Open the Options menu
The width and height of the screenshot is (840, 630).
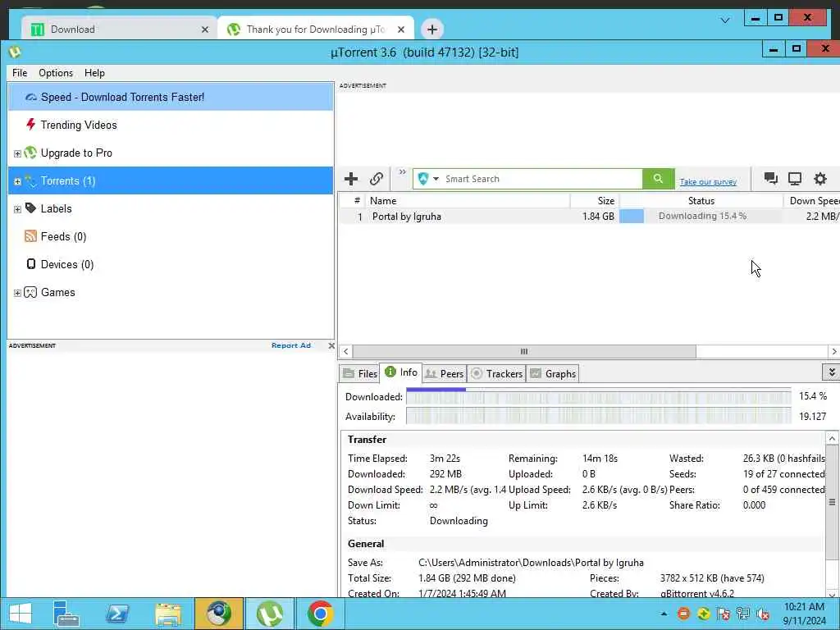(56, 73)
